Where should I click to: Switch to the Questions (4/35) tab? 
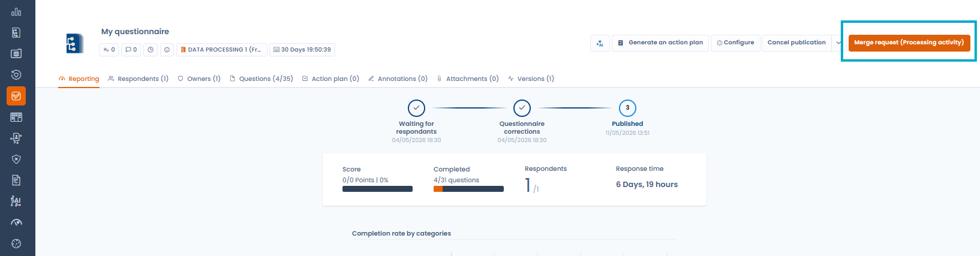[x=261, y=79]
